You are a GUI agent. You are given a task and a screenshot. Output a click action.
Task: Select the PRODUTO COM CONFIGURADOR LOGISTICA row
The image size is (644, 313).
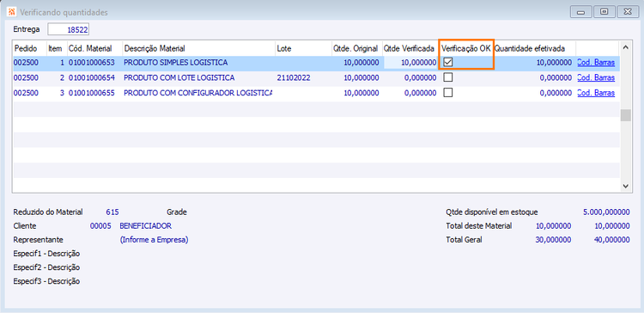point(316,93)
